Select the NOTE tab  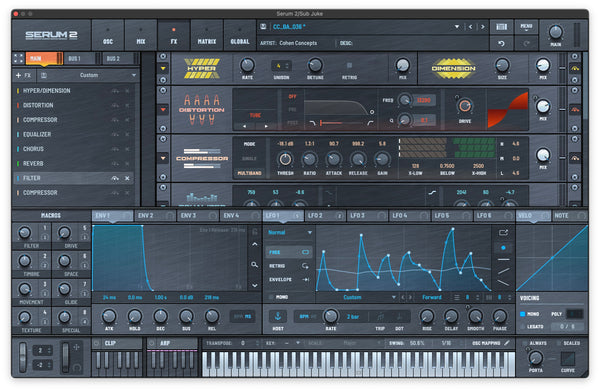pyautogui.click(x=569, y=216)
